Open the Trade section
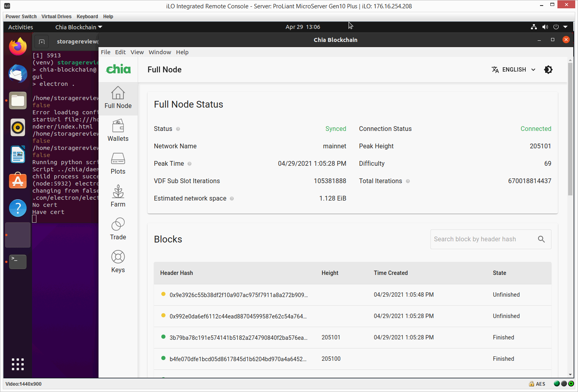 [x=117, y=229]
